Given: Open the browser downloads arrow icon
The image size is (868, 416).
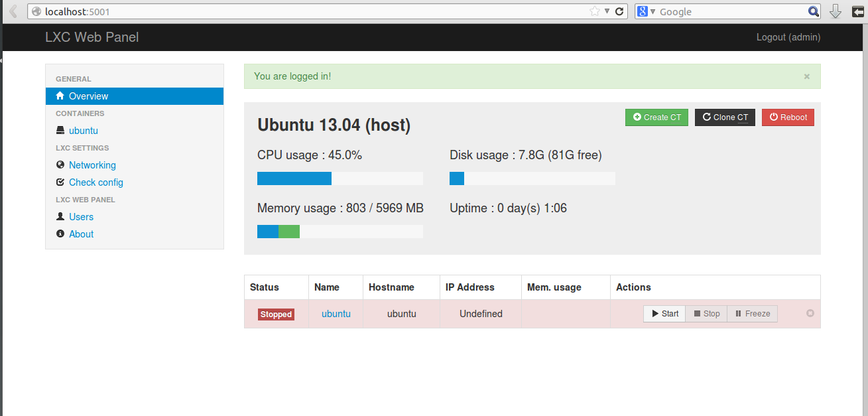Looking at the screenshot, I should (836, 11).
